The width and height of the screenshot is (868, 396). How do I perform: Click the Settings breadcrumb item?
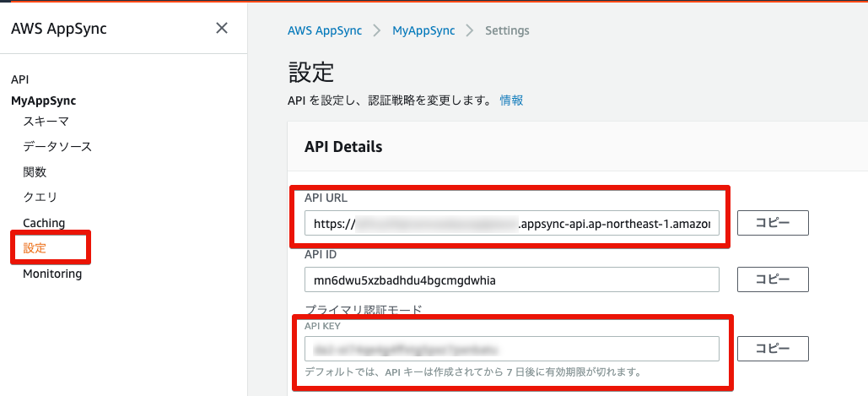click(x=507, y=30)
